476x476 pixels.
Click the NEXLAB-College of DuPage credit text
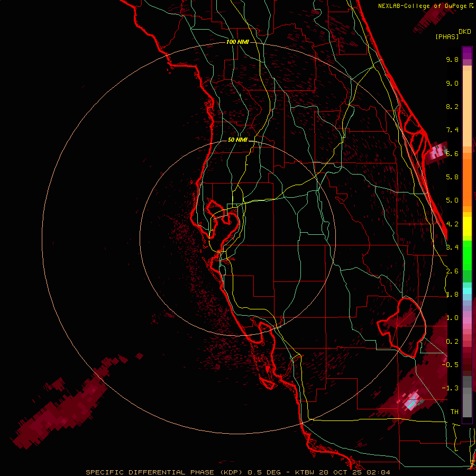point(425,6)
